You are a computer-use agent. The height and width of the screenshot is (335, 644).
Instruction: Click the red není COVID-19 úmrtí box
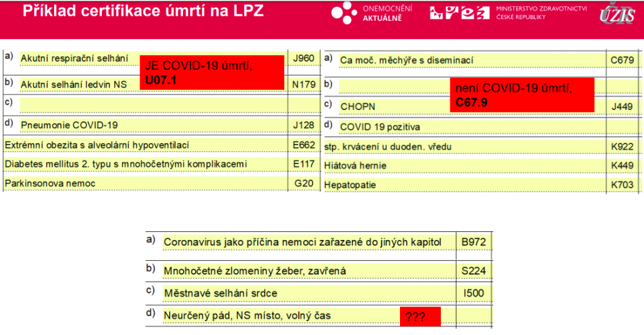(521, 96)
